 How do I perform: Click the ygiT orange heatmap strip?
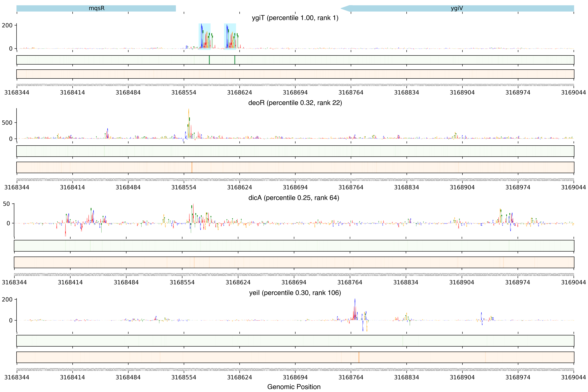pyautogui.click(x=295, y=74)
